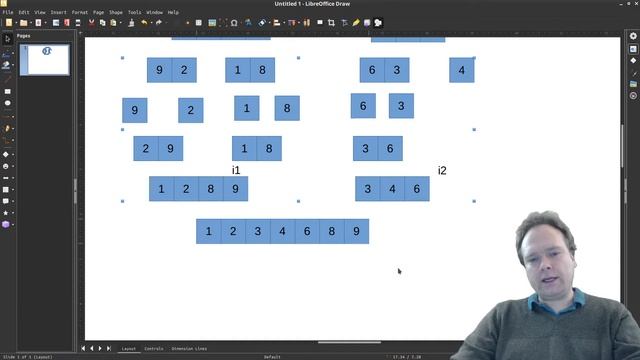The width and height of the screenshot is (640, 360).
Task: Expand the Line Color dropdown arrow
Action: click(13, 54)
